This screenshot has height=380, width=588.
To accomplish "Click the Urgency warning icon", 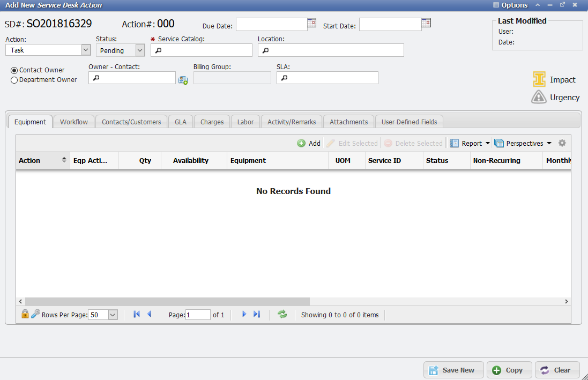I will (x=539, y=97).
